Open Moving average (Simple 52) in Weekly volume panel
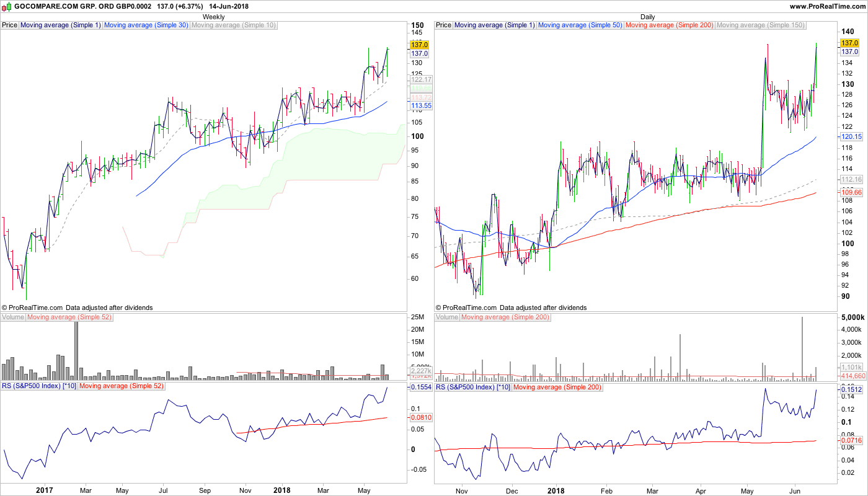This screenshot has height=496, width=868. (x=69, y=317)
